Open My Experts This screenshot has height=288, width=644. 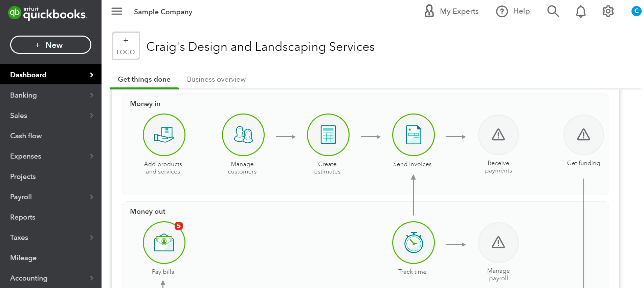point(451,11)
